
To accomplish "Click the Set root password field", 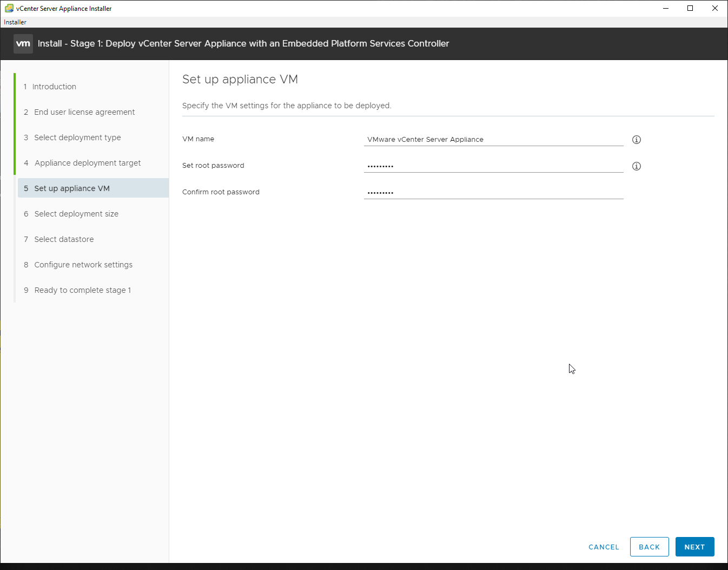I will pyautogui.click(x=494, y=166).
